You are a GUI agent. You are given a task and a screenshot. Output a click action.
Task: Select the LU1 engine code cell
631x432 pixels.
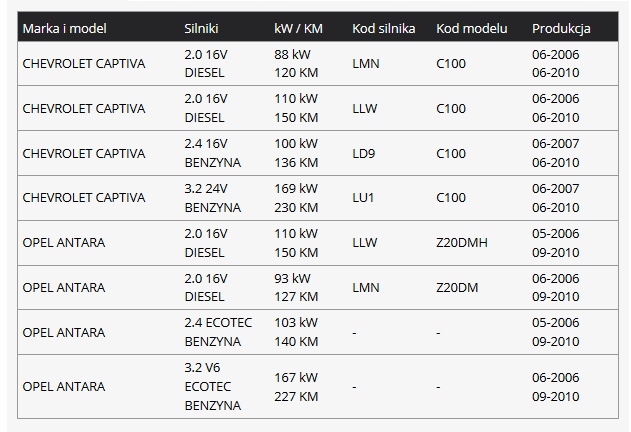point(363,198)
